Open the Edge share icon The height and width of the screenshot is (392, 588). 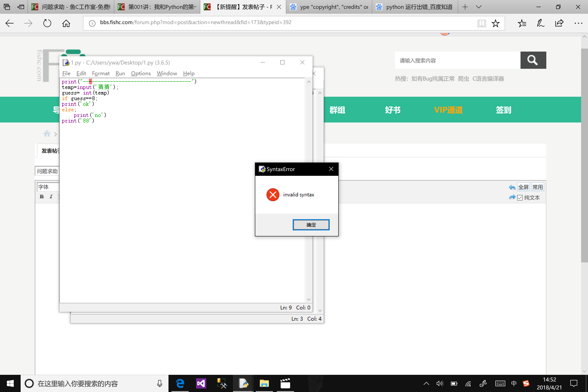pos(559,23)
